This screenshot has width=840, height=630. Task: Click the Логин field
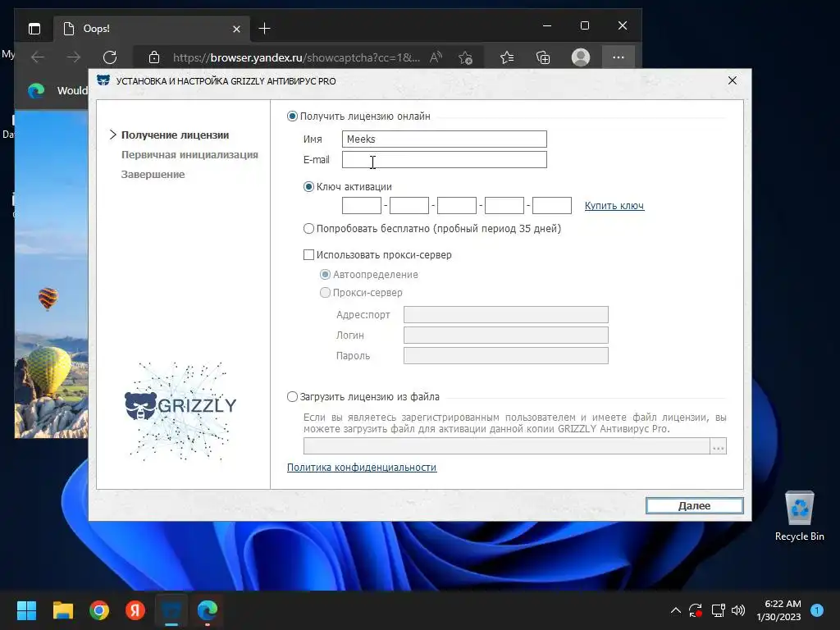pos(505,336)
